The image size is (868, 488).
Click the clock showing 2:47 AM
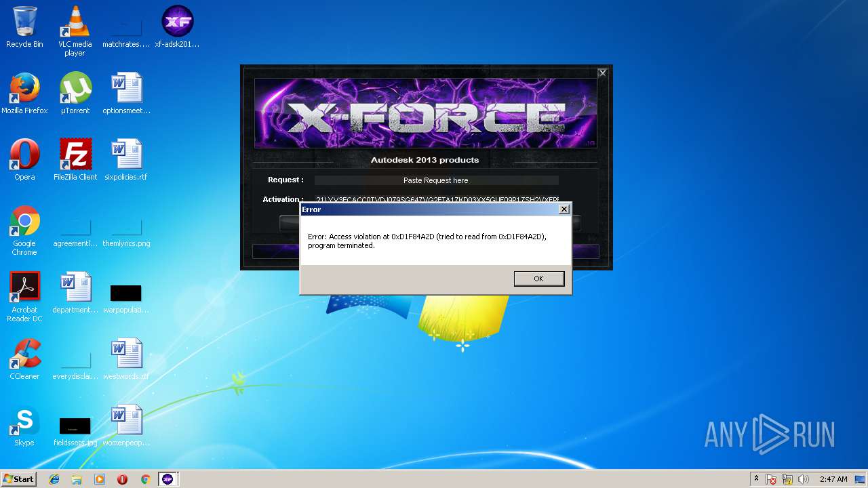tap(833, 479)
